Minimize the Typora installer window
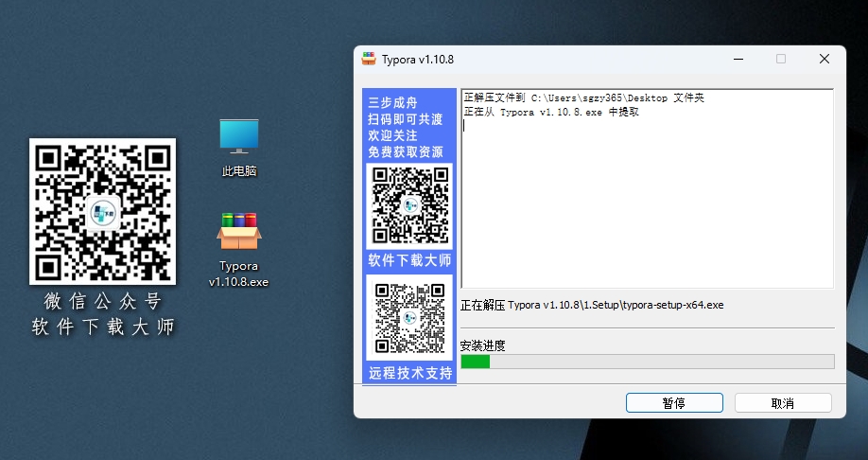Image resolution: width=868 pixels, height=460 pixels. pyautogui.click(x=738, y=59)
